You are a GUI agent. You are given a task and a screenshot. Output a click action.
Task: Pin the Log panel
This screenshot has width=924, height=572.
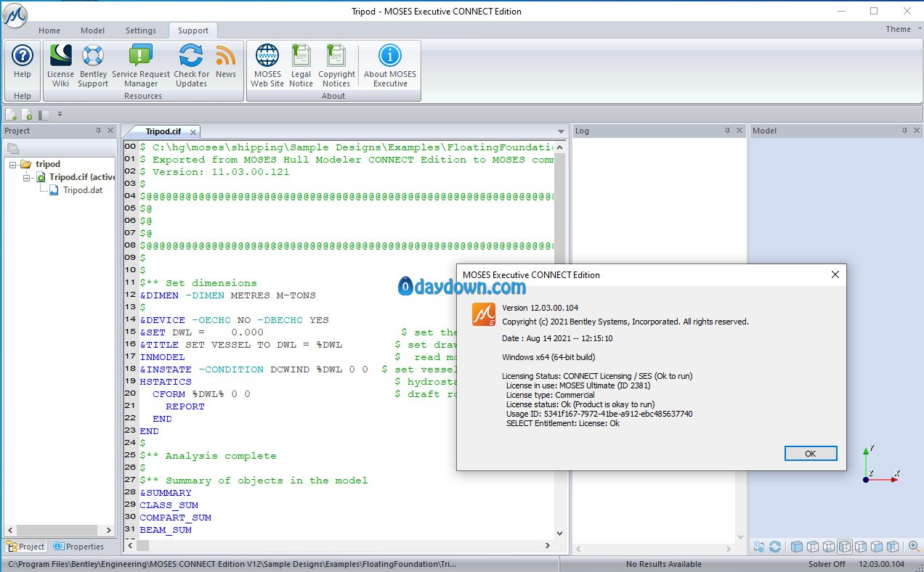[x=729, y=131]
